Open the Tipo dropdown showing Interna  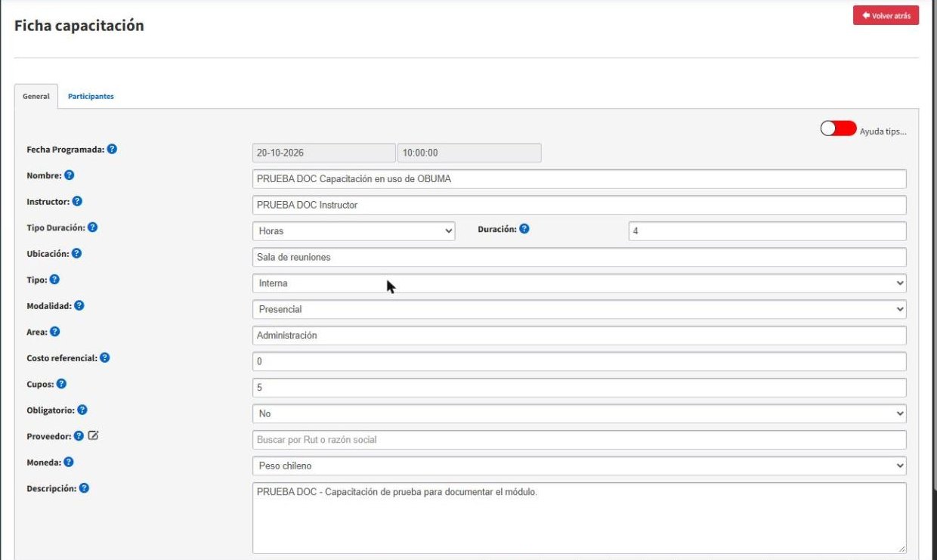tap(579, 283)
